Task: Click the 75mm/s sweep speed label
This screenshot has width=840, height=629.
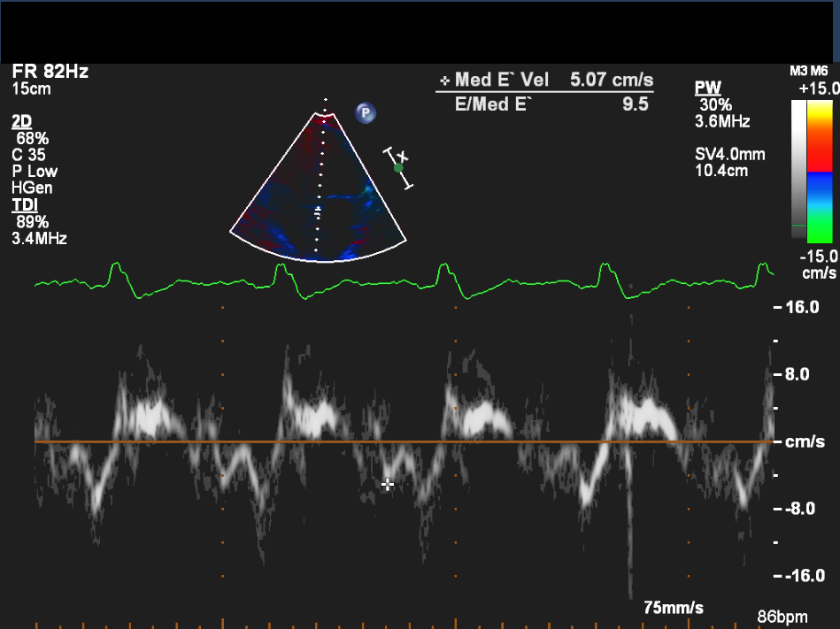Action: click(674, 608)
